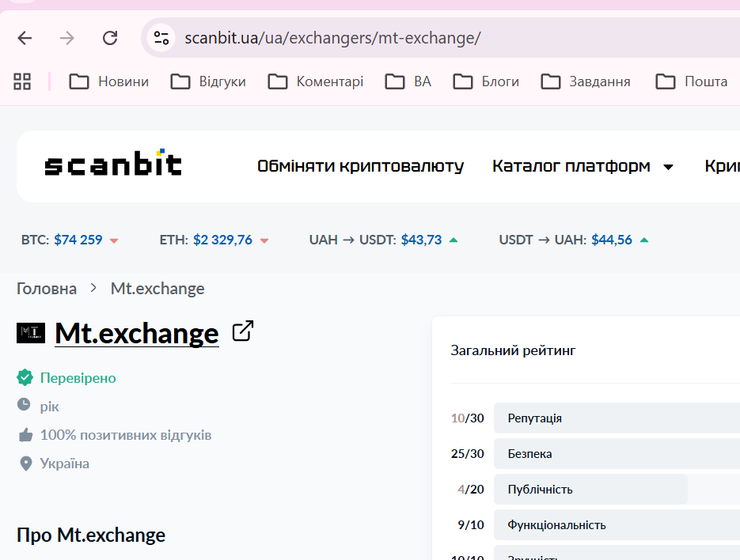Open the Завдання bookmark folder
740x560 pixels.
[x=586, y=81]
